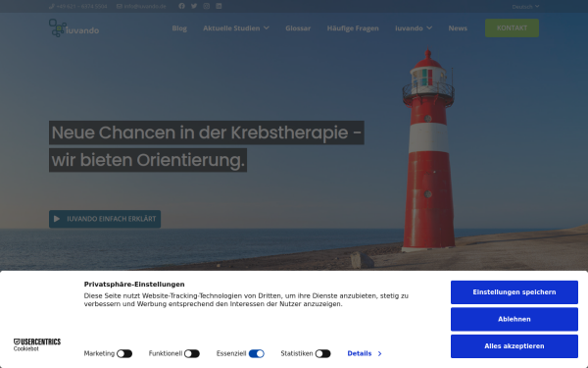Toggle the Essenziell switch

coord(257,353)
